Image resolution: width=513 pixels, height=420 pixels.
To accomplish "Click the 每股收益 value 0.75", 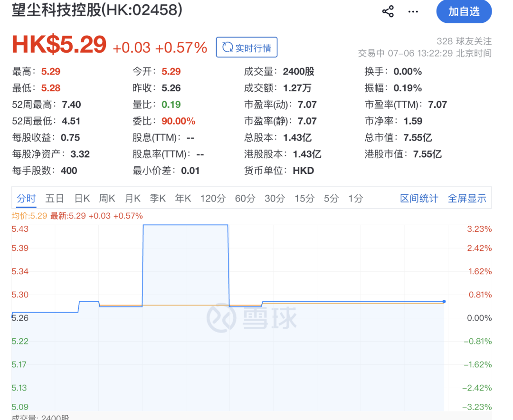I will coord(70,137).
